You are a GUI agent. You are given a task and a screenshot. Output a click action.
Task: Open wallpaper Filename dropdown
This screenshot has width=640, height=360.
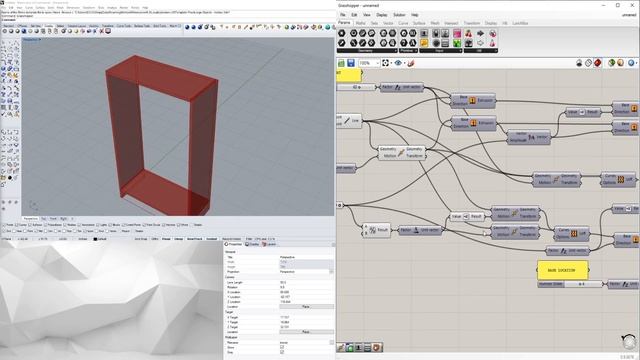pos(331,343)
